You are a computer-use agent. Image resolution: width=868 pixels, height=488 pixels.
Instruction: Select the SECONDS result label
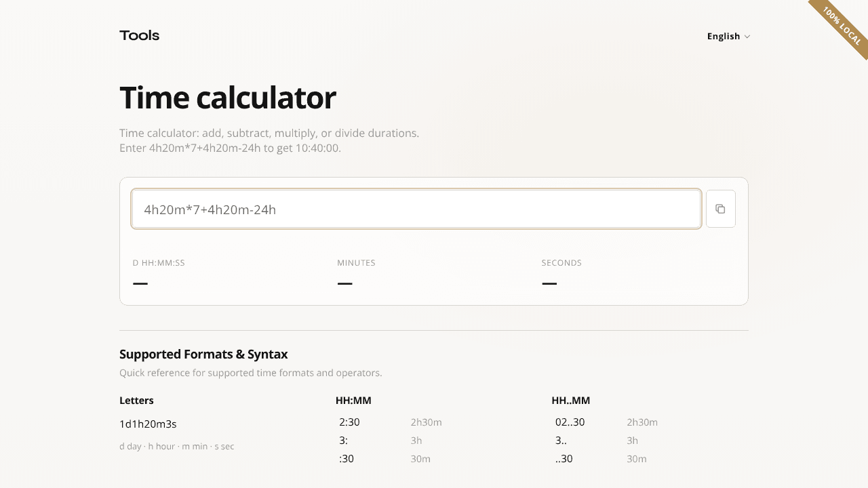click(x=561, y=263)
